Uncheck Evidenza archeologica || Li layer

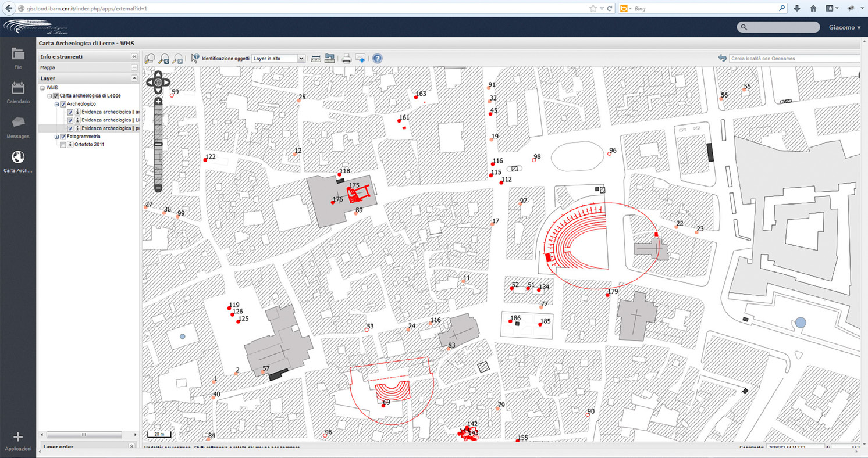point(70,120)
